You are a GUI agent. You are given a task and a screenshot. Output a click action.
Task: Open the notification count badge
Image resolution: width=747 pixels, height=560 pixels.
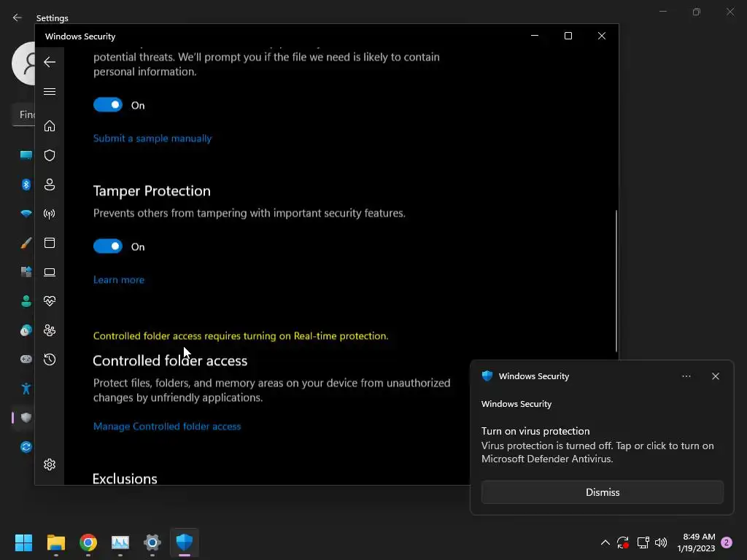click(x=727, y=542)
